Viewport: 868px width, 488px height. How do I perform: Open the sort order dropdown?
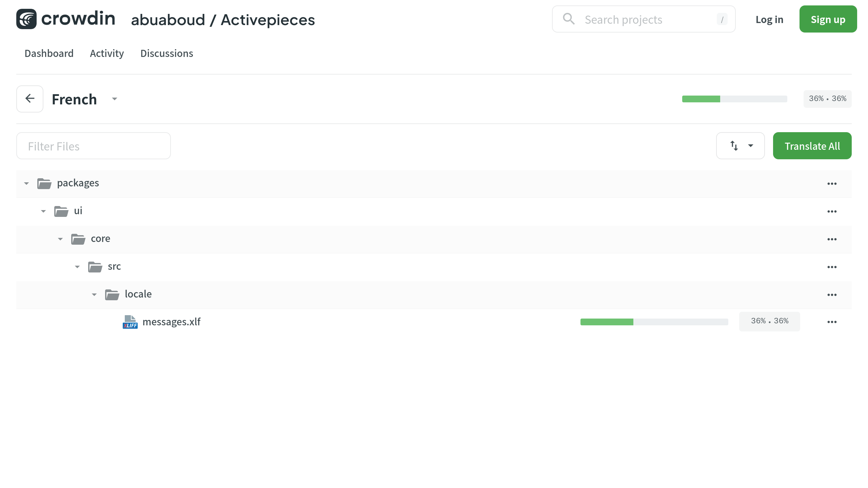tap(741, 146)
